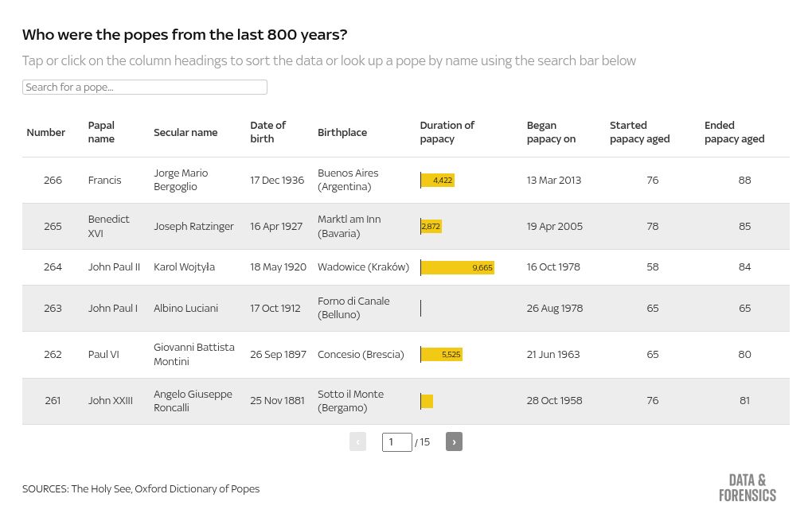
Task: Sort the table by Birthplace
Action: click(342, 132)
